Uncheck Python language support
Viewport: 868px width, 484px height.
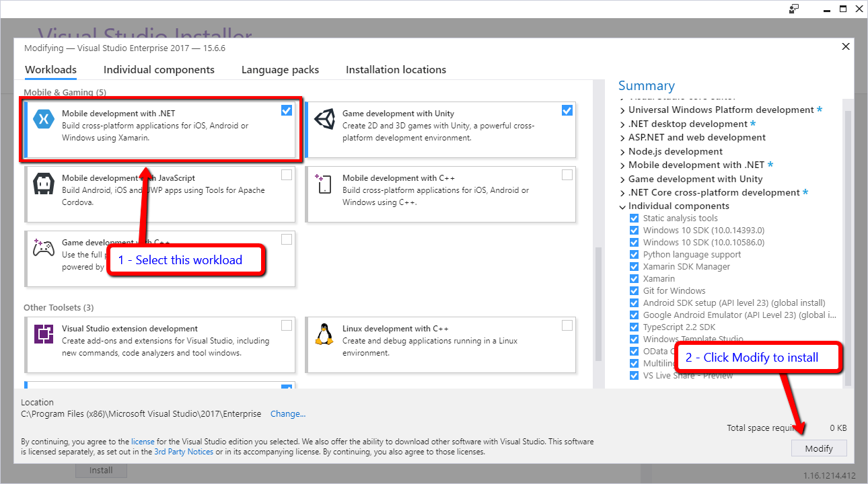coord(634,255)
